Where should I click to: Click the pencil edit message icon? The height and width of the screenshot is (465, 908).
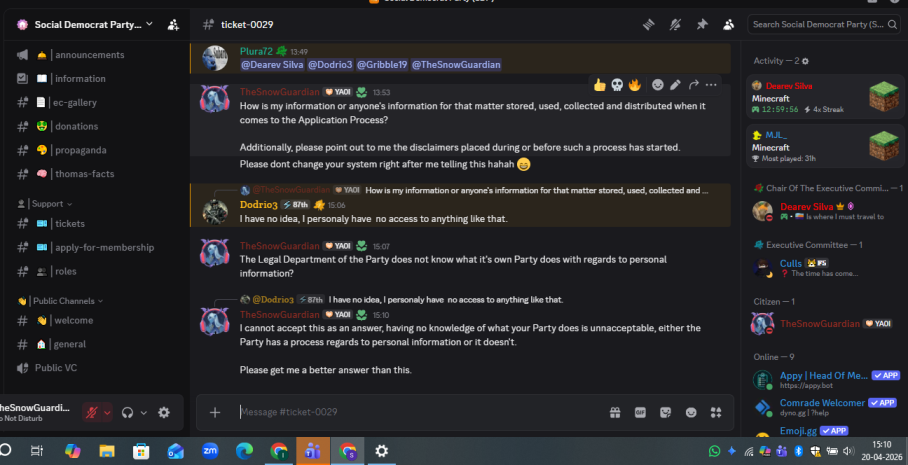tap(676, 85)
